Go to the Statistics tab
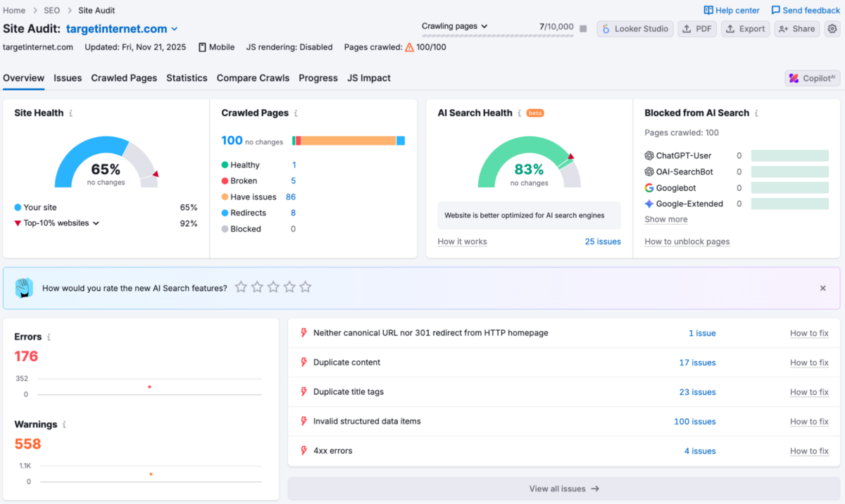 pyautogui.click(x=187, y=78)
